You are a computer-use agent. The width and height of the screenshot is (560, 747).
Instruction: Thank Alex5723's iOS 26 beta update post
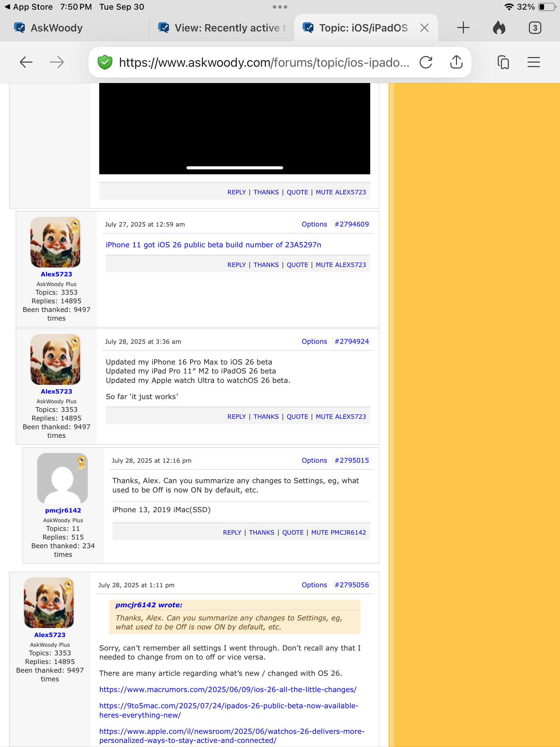(x=266, y=416)
